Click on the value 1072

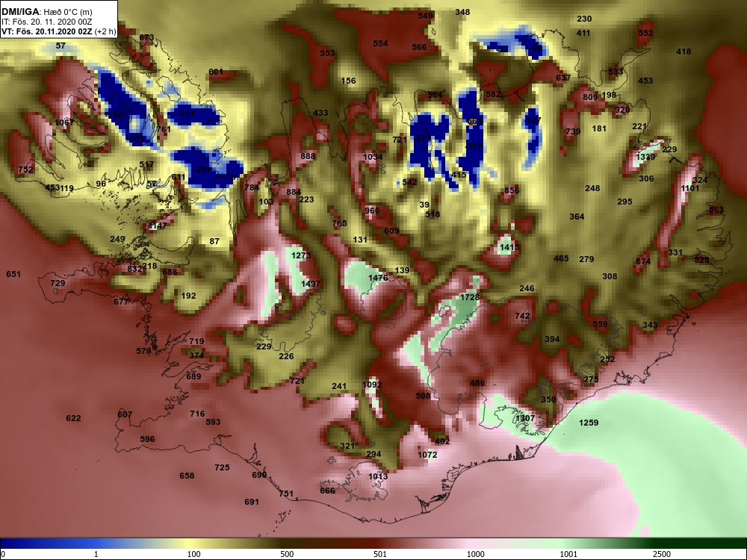[427, 455]
